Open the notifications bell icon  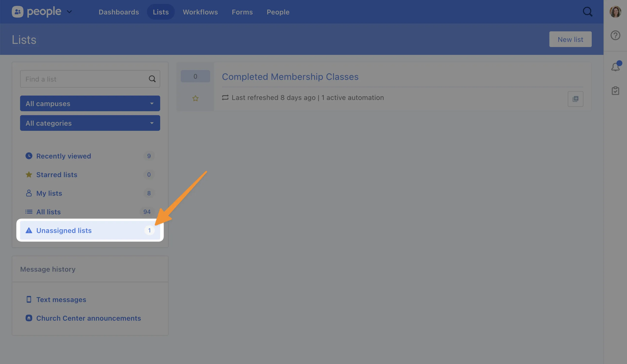tap(615, 67)
